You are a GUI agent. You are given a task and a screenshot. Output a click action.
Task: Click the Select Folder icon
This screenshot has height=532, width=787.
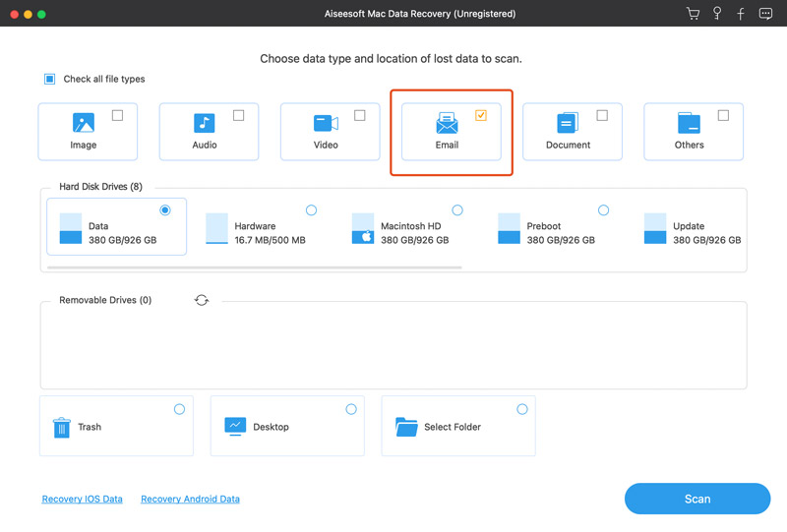coord(406,427)
